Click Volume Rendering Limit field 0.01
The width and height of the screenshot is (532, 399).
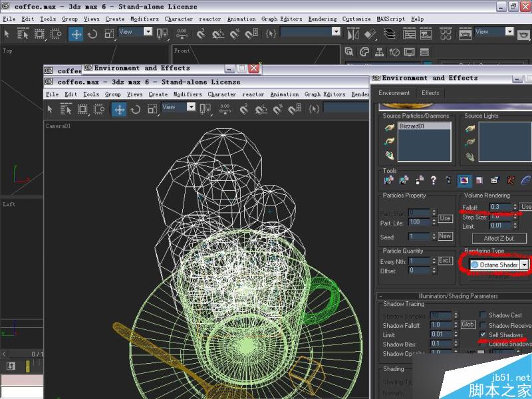(x=501, y=225)
